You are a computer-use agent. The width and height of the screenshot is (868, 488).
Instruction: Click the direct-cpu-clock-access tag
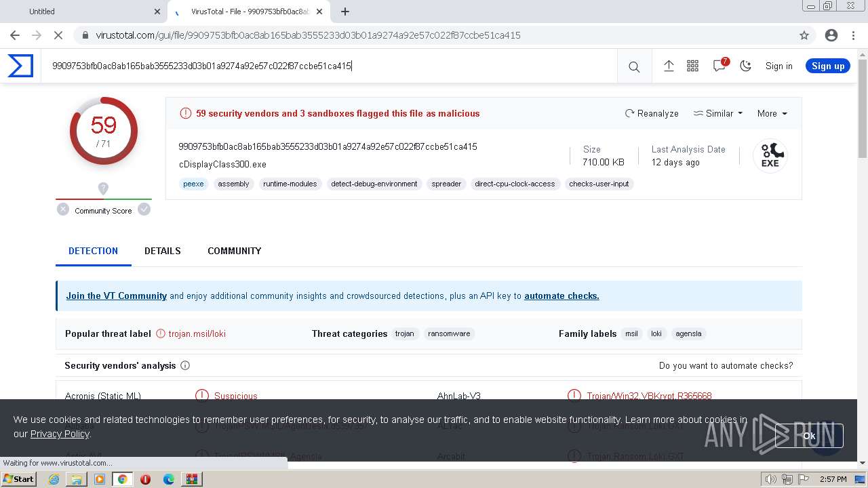[515, 184]
